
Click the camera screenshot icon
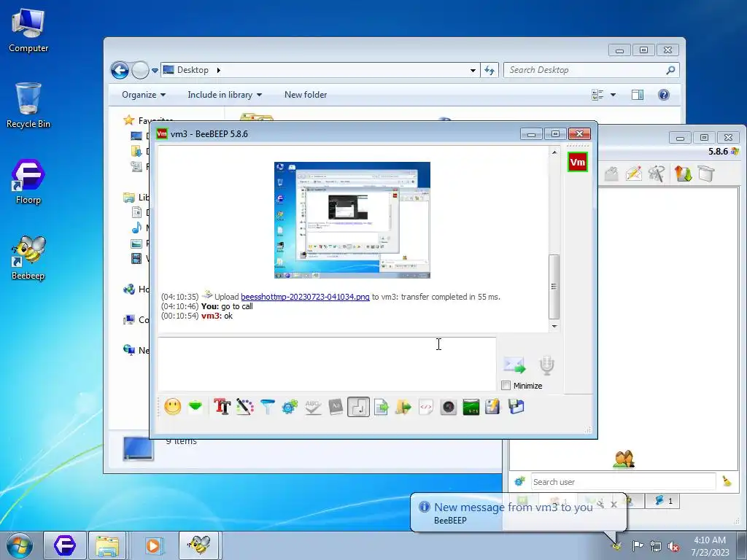click(449, 407)
